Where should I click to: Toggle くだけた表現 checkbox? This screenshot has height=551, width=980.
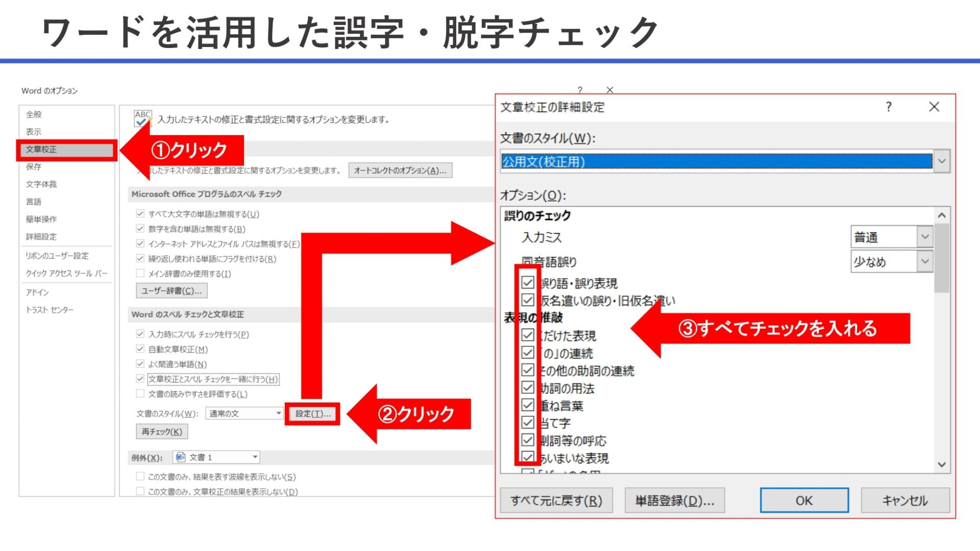tap(528, 335)
